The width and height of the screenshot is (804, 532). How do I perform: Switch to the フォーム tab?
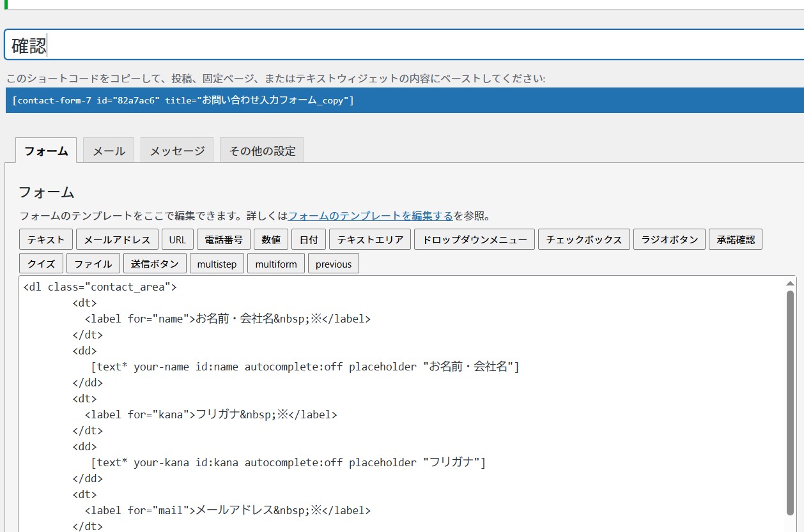[x=46, y=151]
